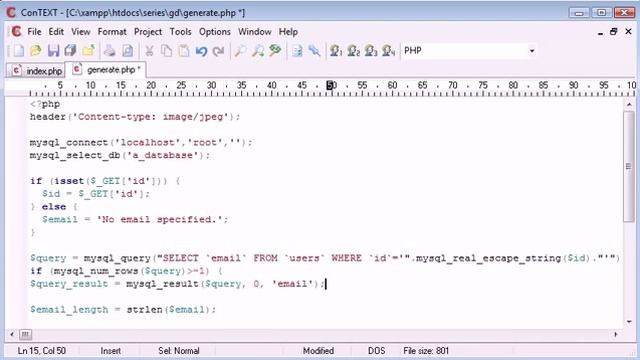640x360 pixels.
Task: Click the vertical scrollbar up arrow
Action: pos(629,105)
